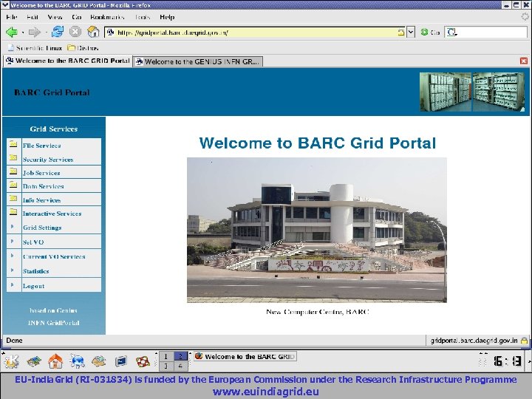Open the KDE K menu launcher
Screen dimensions: 532x399
coord(11,361)
